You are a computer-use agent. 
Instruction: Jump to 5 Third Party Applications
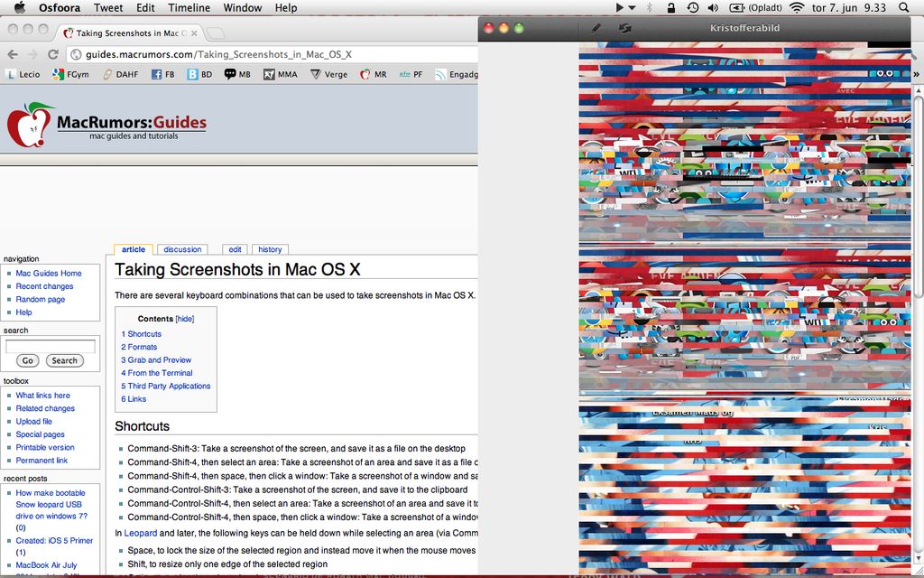pyautogui.click(x=166, y=386)
